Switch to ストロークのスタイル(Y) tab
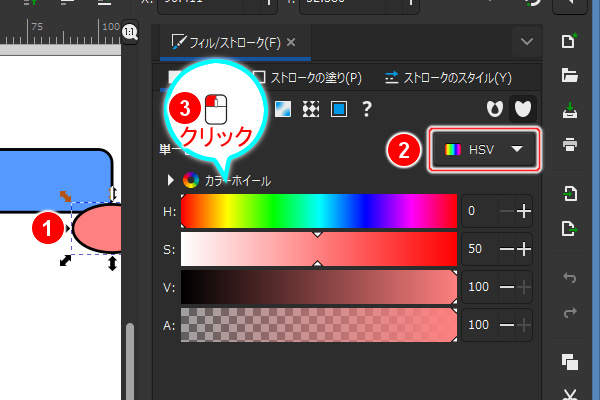 point(448,78)
